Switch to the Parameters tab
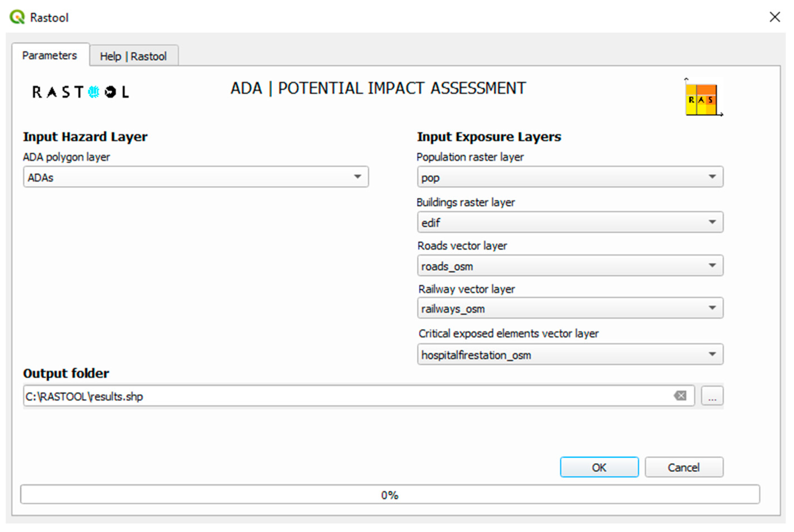 [x=50, y=55]
